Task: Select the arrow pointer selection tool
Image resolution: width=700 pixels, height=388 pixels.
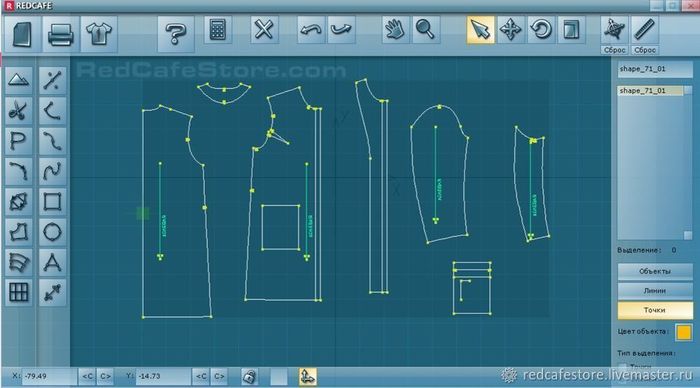Action: coord(480,30)
